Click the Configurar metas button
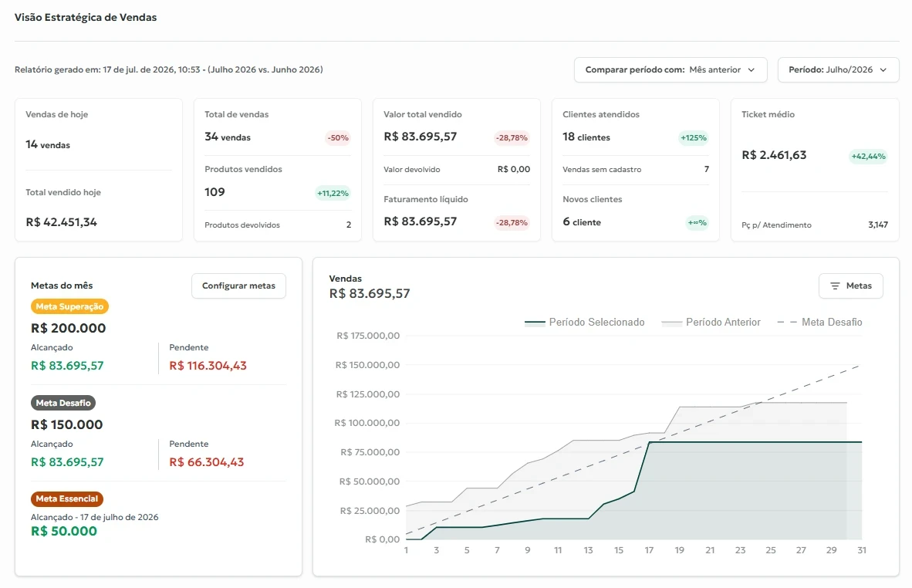Image resolution: width=912 pixels, height=588 pixels. click(238, 286)
